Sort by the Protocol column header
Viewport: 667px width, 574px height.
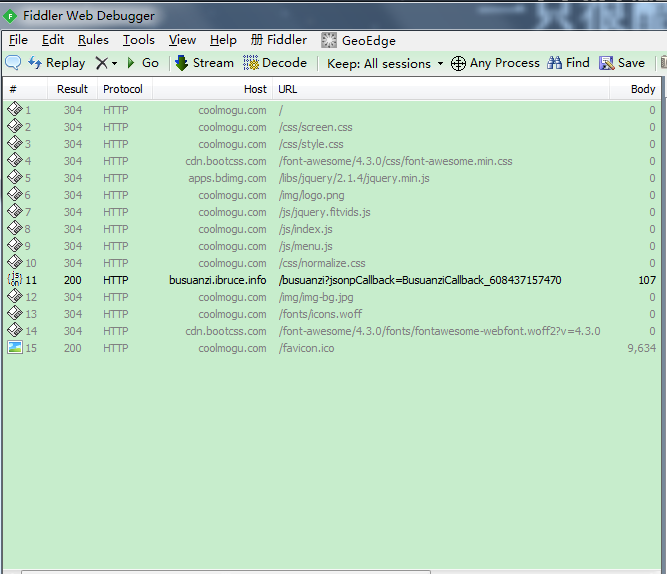[125, 89]
